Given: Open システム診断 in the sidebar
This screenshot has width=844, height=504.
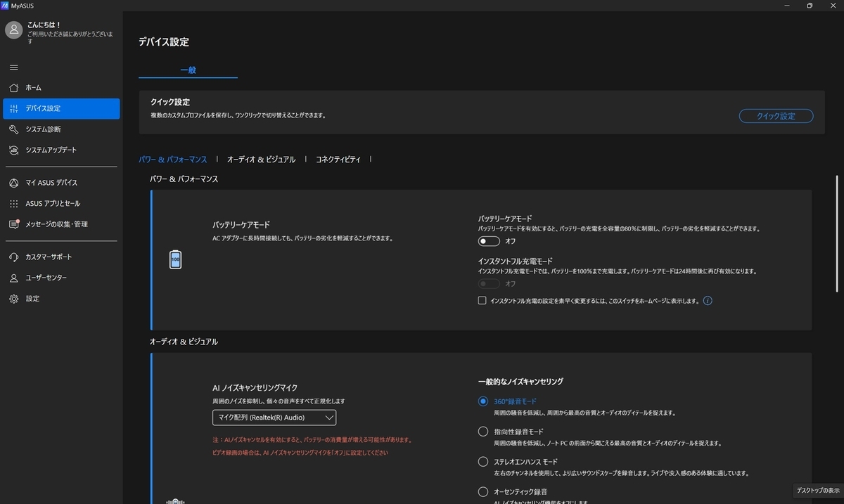Looking at the screenshot, I should tap(61, 129).
